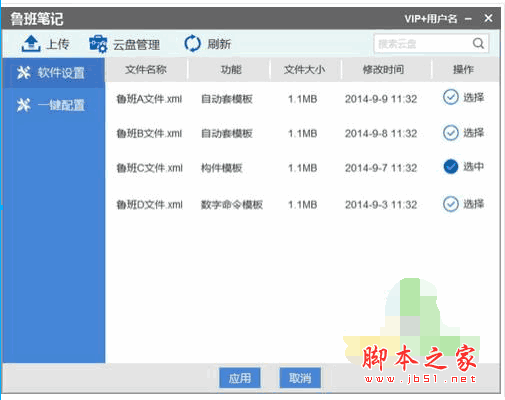Viewport: 505px width, 400px height.
Task: Click tools icon beside 一键配置
Action: pyautogui.click(x=24, y=105)
